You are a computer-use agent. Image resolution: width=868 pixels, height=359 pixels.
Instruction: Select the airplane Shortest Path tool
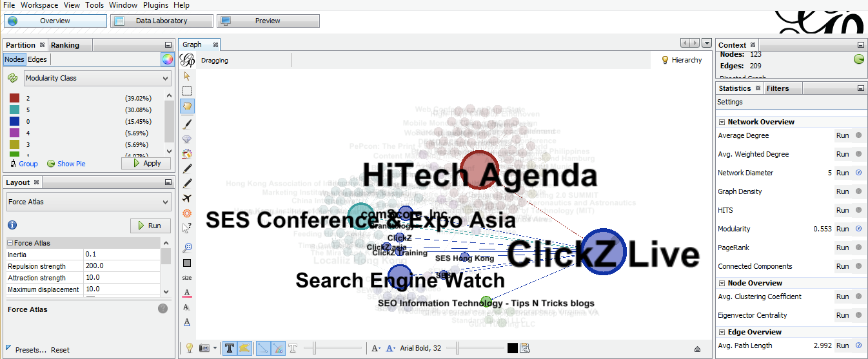click(x=187, y=198)
